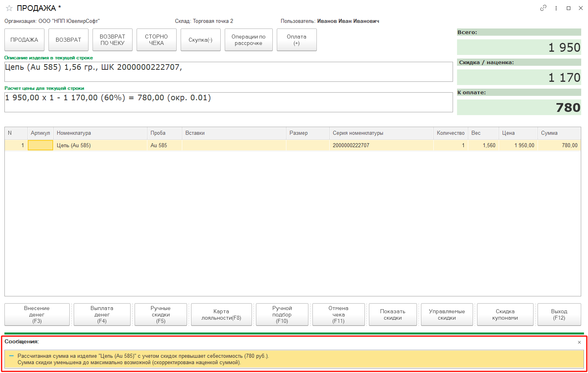588x373 pixels.
Task: Click the Вес column header
Action: point(483,133)
